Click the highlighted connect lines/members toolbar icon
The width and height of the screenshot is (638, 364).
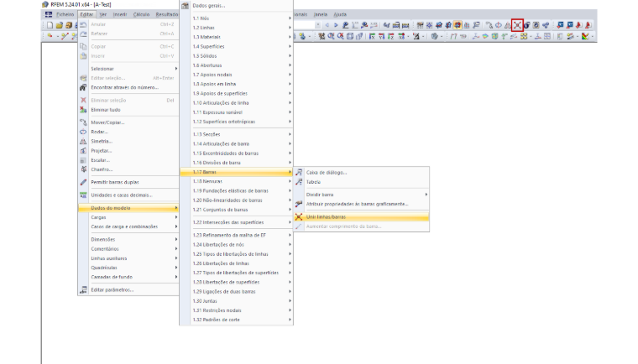[x=517, y=25]
